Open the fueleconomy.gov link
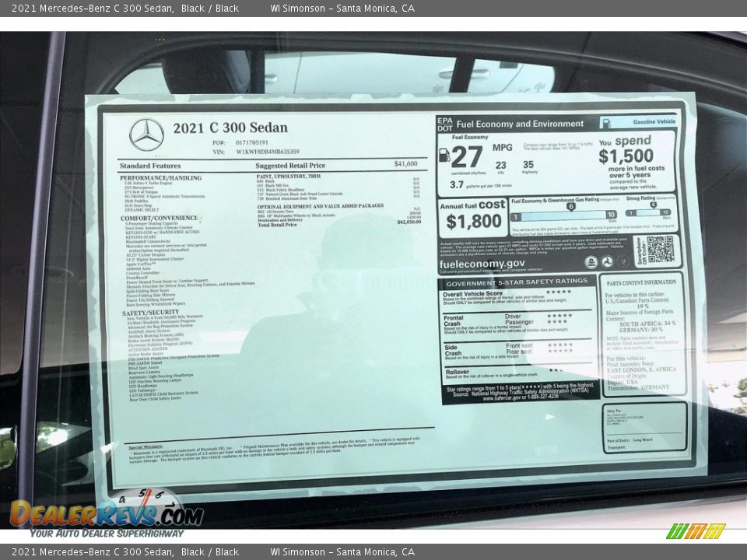This screenshot has width=747, height=560. tap(482, 264)
